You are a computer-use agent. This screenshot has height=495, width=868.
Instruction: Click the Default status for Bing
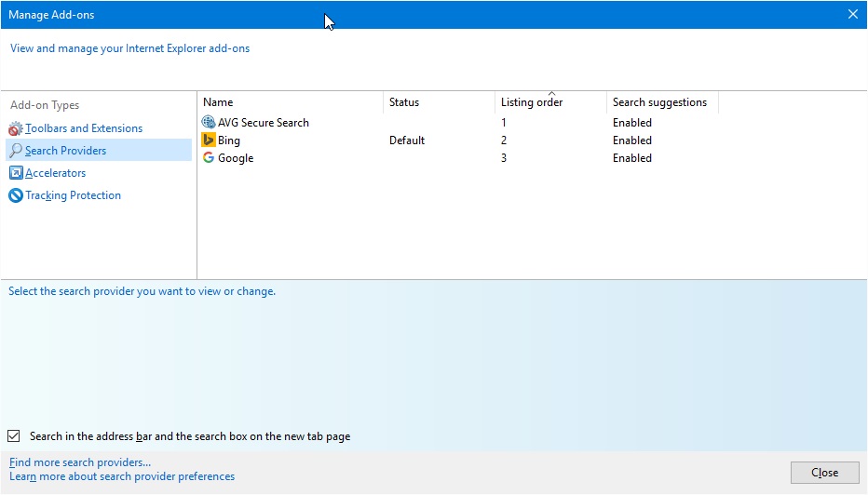pos(407,140)
